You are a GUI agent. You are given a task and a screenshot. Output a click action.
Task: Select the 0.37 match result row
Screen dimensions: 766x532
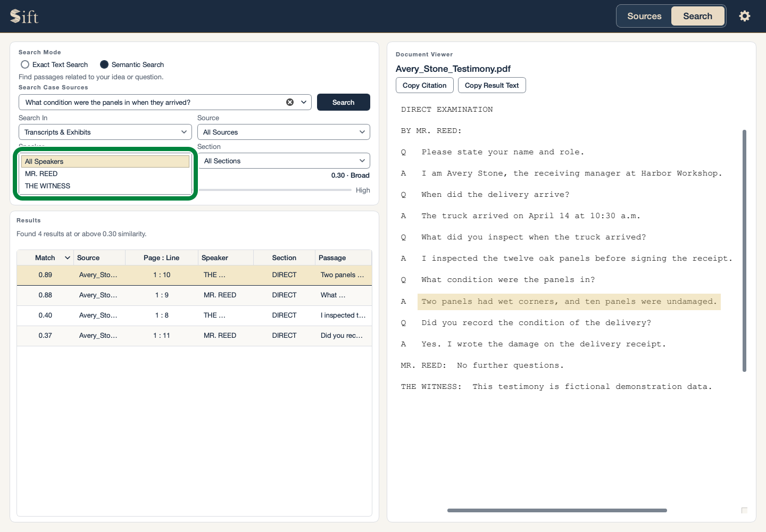click(194, 336)
